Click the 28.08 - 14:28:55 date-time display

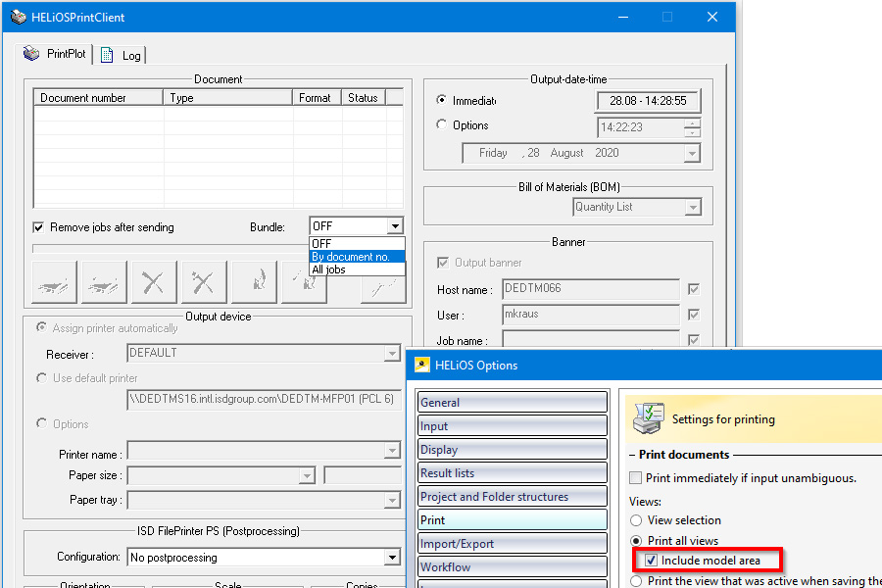[x=648, y=101]
